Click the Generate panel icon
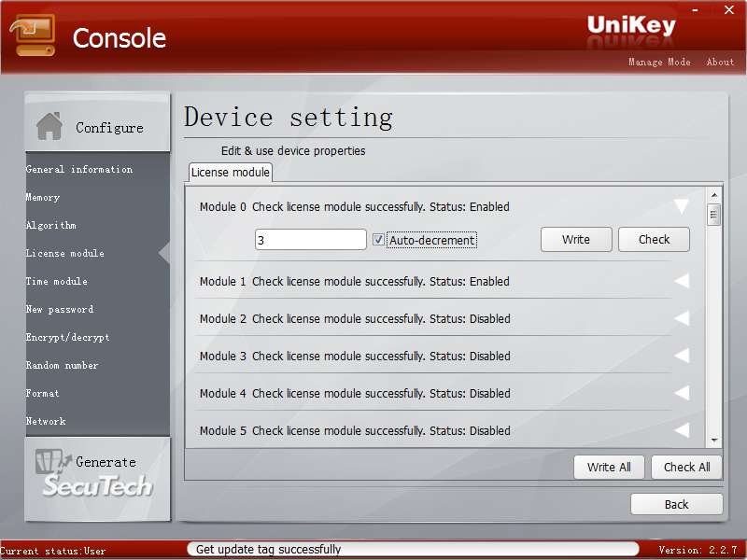The width and height of the screenshot is (747, 560). point(52,461)
